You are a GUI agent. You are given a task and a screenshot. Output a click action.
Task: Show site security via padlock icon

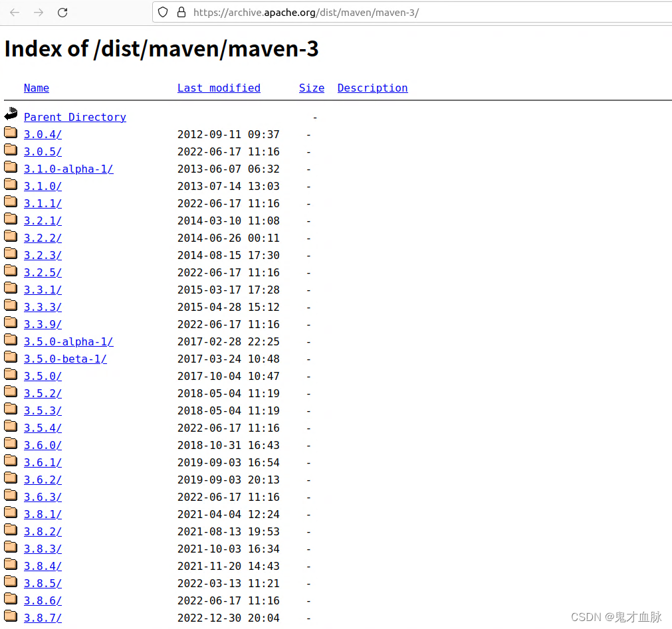(181, 12)
